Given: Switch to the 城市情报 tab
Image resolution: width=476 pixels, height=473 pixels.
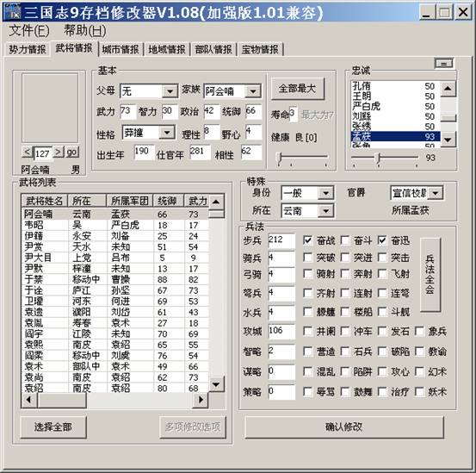Looking at the screenshot, I should (x=121, y=49).
